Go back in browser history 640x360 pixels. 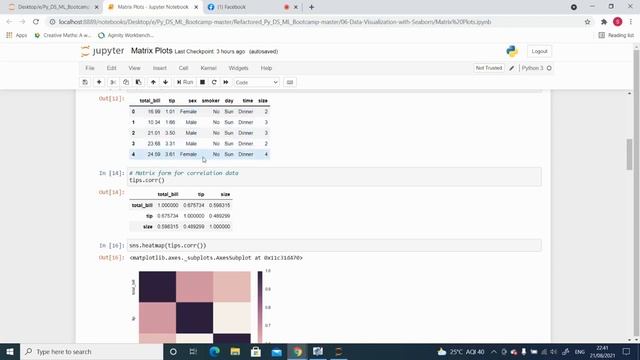[9, 22]
